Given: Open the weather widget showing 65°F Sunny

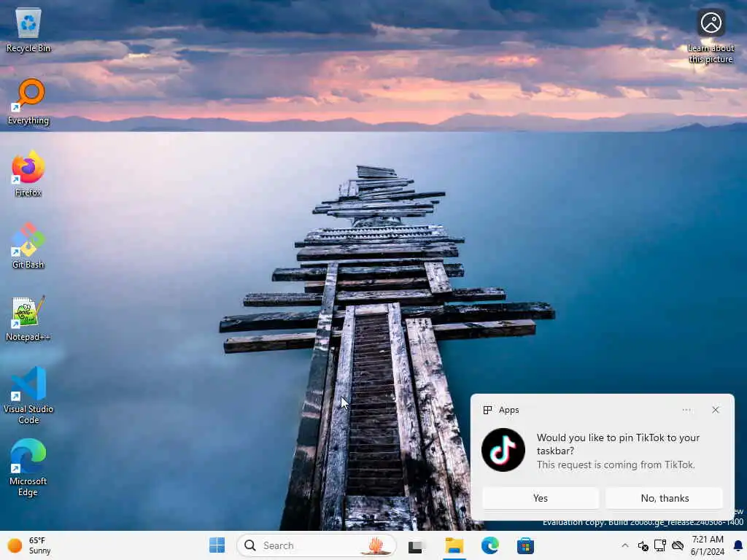Looking at the screenshot, I should click(x=29, y=545).
